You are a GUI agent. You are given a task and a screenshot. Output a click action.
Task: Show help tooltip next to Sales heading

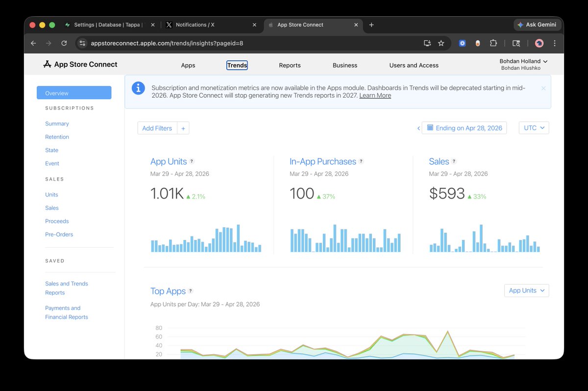tap(454, 161)
